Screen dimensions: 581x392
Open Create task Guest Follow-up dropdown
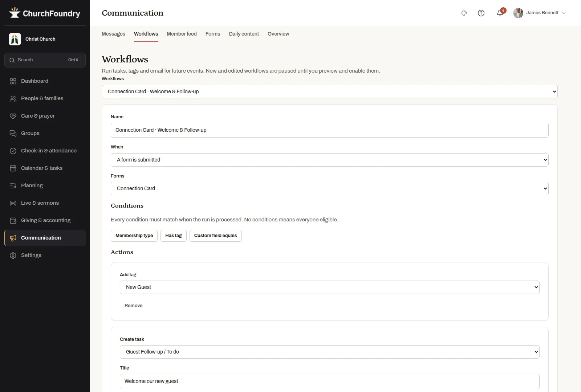tap(329, 352)
